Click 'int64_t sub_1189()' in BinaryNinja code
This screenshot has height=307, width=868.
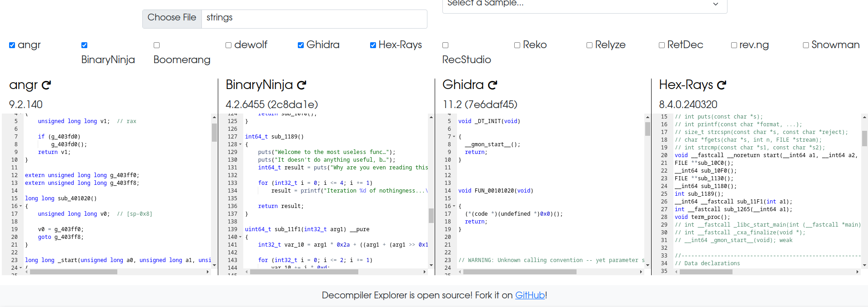pyautogui.click(x=274, y=137)
